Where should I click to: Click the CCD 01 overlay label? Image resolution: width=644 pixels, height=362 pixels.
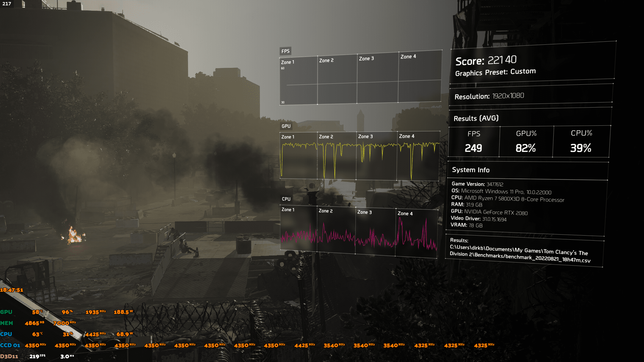(10, 345)
